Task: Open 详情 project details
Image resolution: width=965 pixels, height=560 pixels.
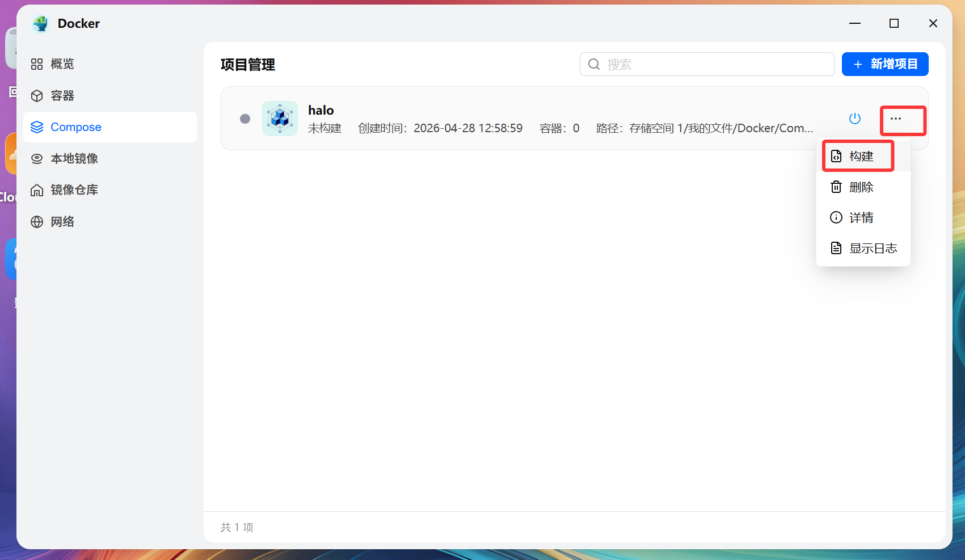Action: pos(860,218)
